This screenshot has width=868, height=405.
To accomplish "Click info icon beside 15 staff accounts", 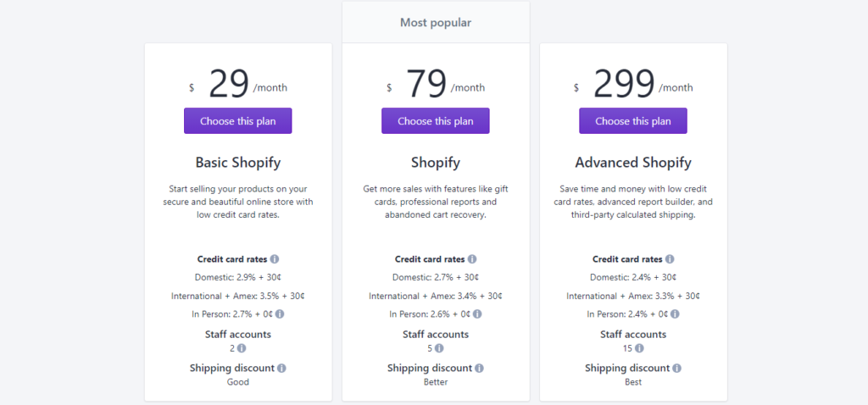I will coord(639,348).
